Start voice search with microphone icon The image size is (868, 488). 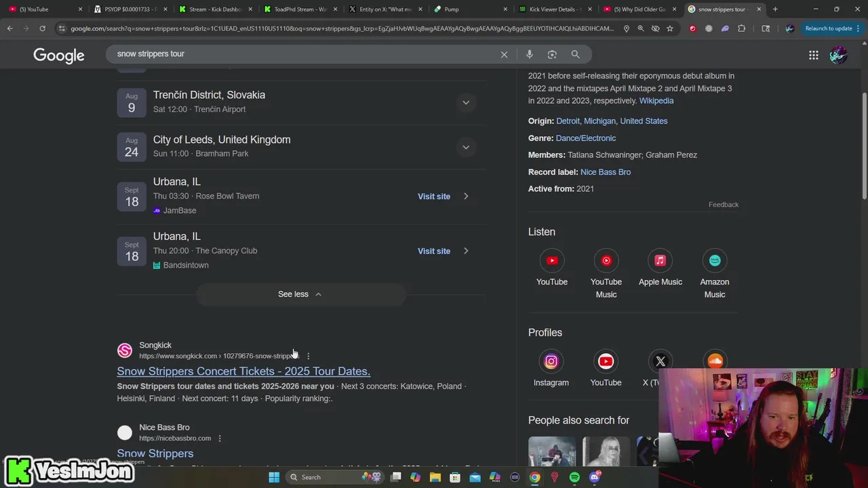pos(530,54)
